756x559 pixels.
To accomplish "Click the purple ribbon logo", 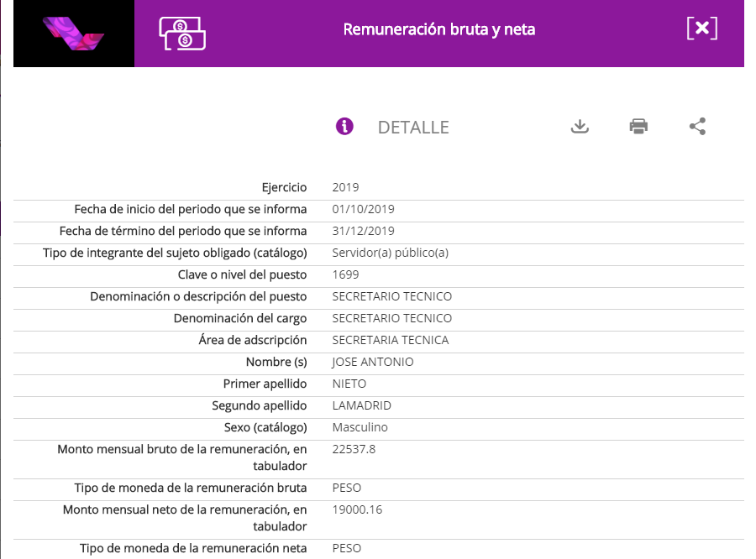I will click(73, 34).
